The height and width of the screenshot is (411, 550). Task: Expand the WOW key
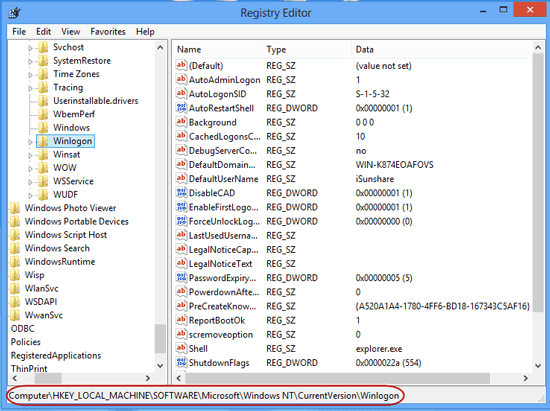[x=30, y=168]
